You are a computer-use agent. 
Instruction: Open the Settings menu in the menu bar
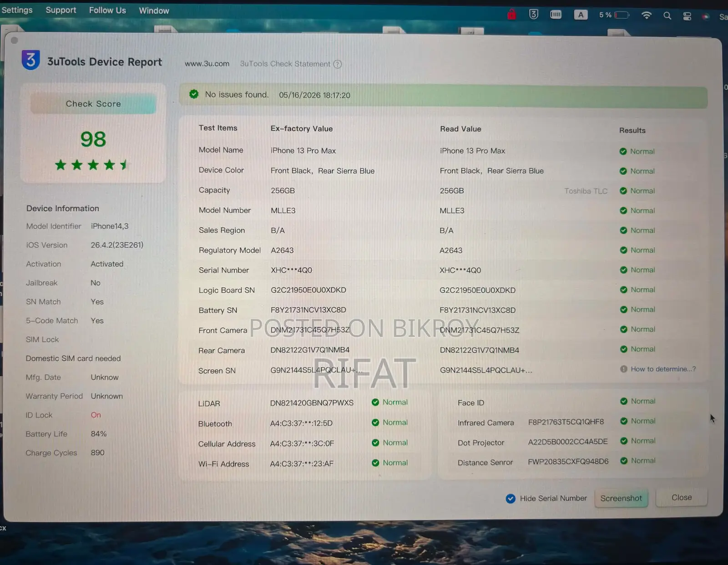(17, 10)
